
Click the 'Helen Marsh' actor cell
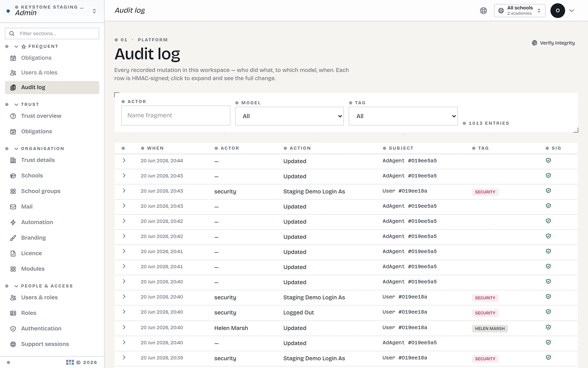(x=231, y=328)
